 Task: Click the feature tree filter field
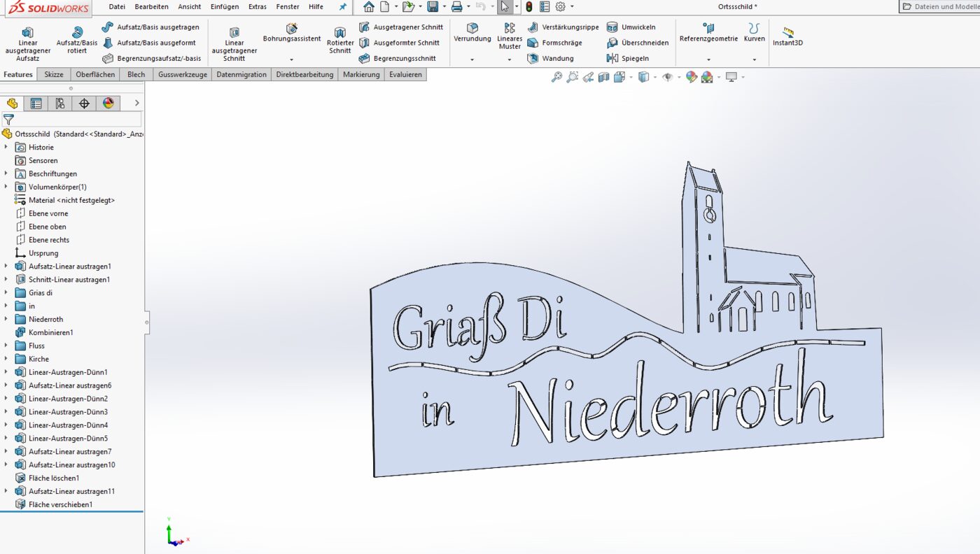(x=71, y=120)
